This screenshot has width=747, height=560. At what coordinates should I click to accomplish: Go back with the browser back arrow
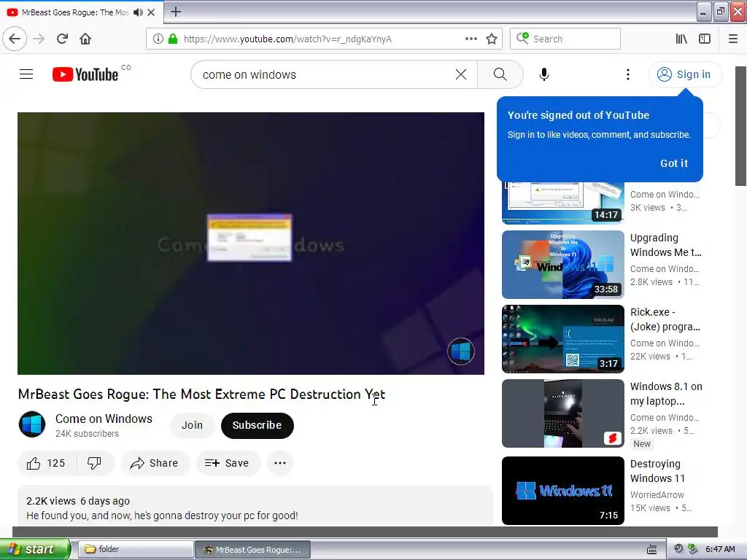click(x=15, y=39)
